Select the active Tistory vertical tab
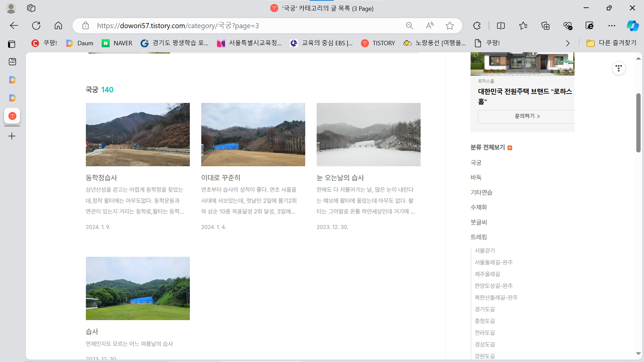Viewport: 644px width, 362px height. click(12, 116)
